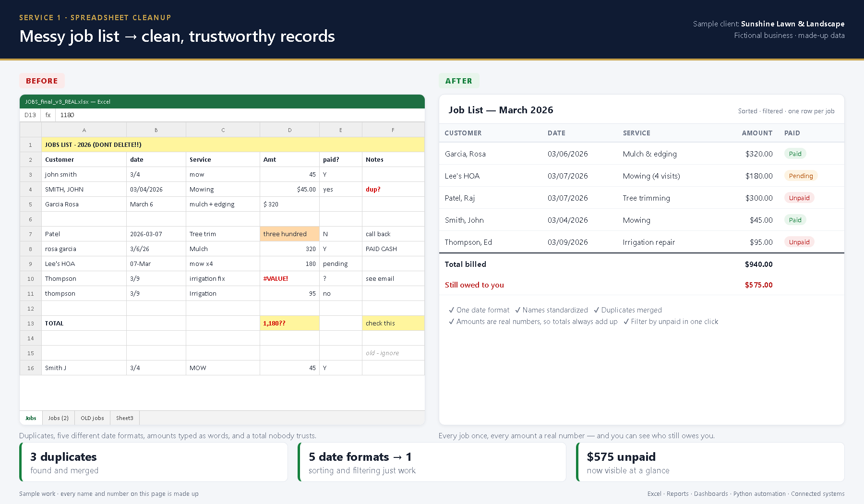Click 'Sunshine Lawn & Landscape' client name

pyautogui.click(x=792, y=24)
